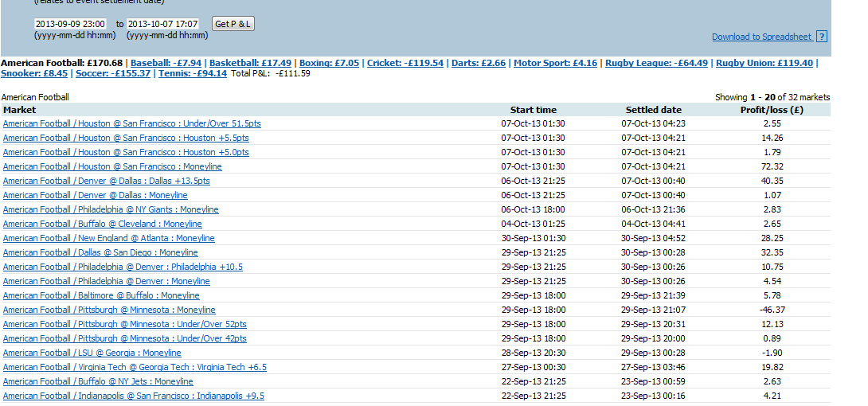This screenshot has width=868, height=406.
Task: Click the Market column header
Action: (19, 110)
